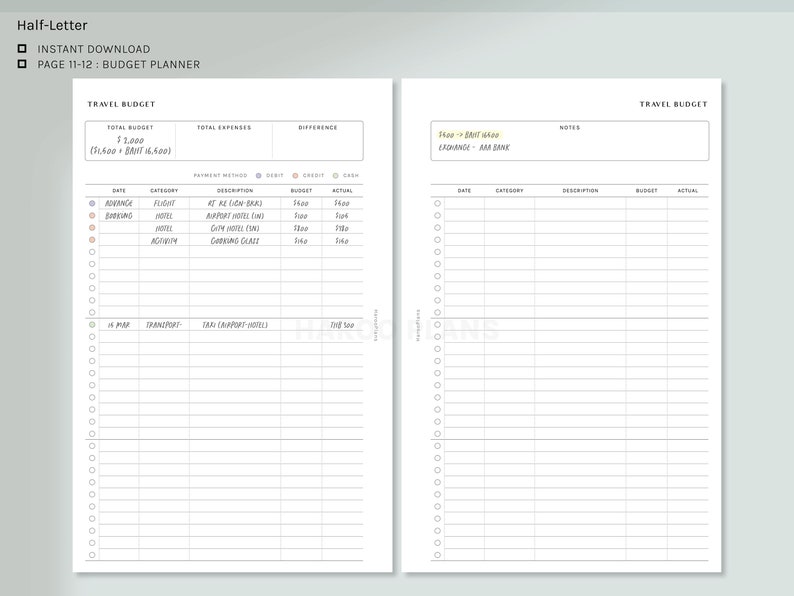
Task: Click the NOTES label on the right page
Action: click(x=570, y=128)
